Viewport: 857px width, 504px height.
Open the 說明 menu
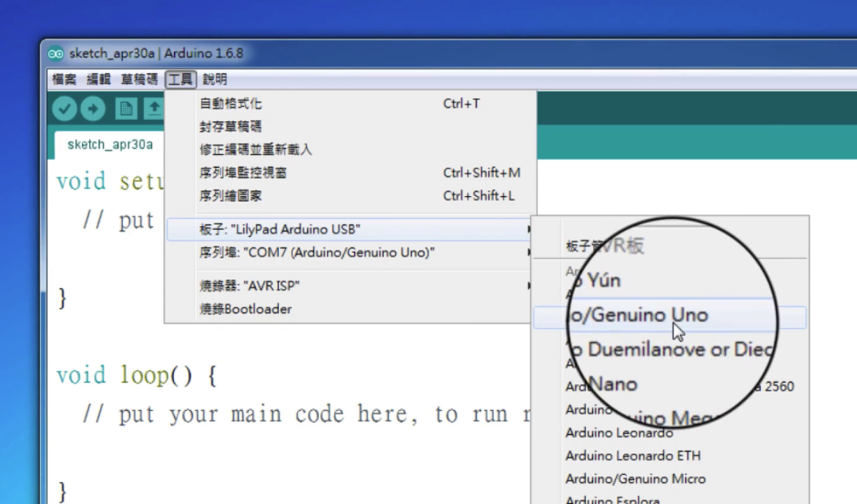(215, 80)
